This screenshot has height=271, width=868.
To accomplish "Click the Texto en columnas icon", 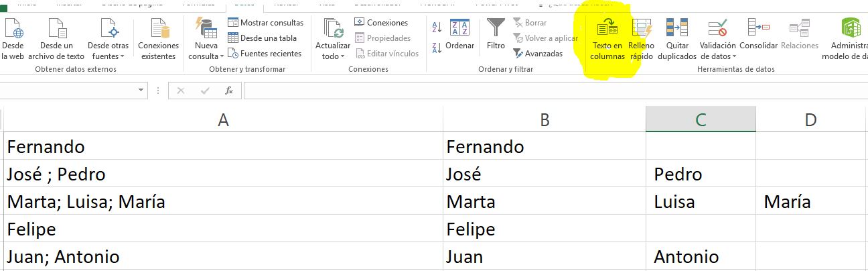I will click(607, 30).
